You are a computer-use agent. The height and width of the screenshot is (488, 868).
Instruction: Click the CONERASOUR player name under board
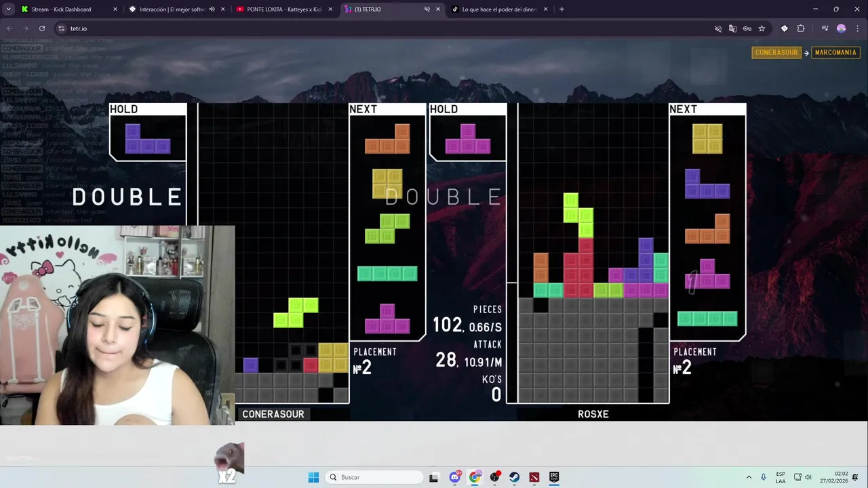[x=273, y=414]
